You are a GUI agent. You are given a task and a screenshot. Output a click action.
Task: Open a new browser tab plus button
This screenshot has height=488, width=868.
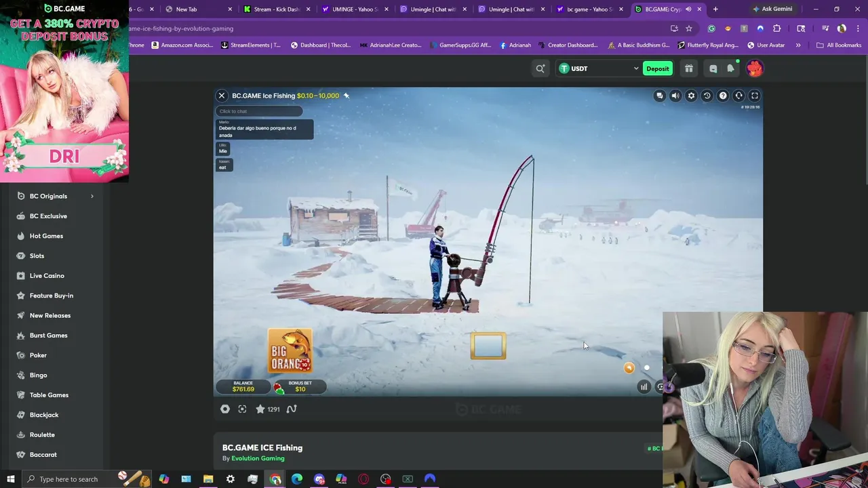715,9
